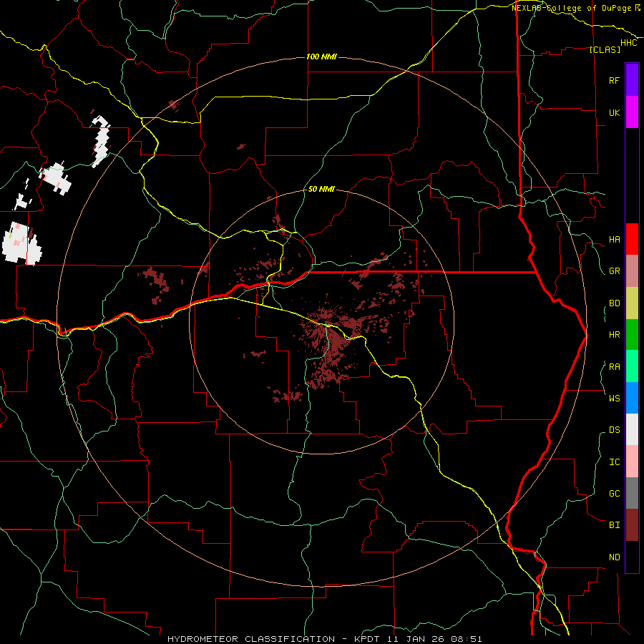
Task: Click the GC gray legend swatch
Action: pos(632,493)
